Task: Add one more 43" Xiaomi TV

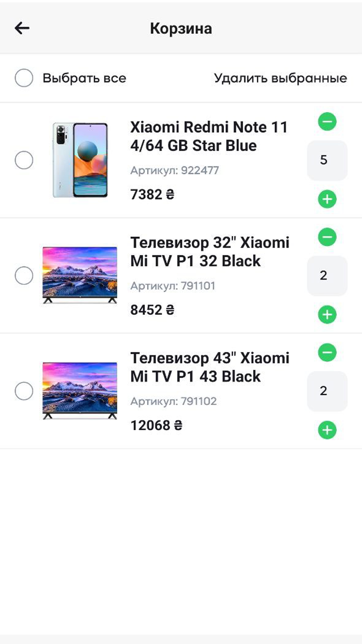Action: pyautogui.click(x=327, y=430)
